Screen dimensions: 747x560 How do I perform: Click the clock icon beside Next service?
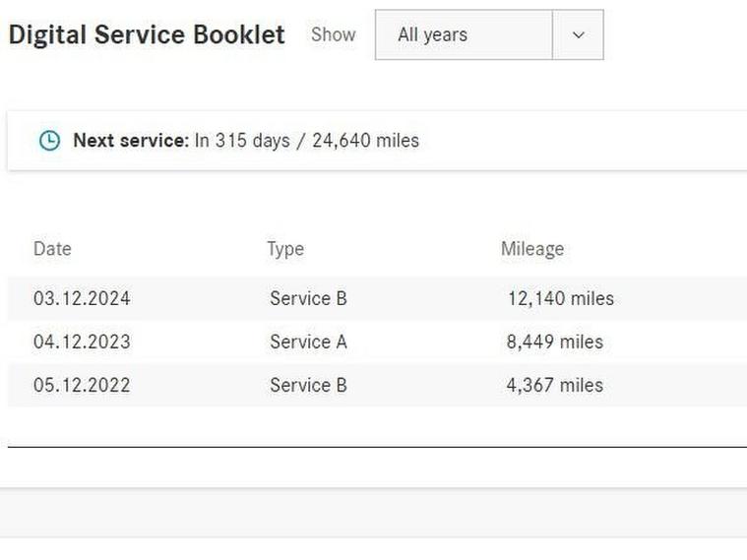point(49,141)
